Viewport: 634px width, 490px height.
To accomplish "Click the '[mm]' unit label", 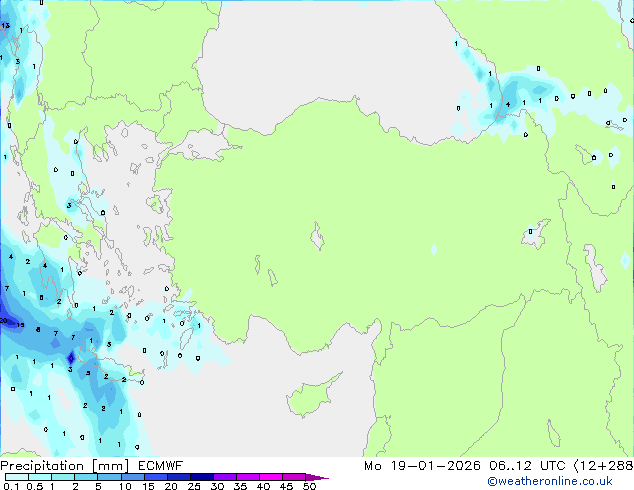I will (111, 466).
